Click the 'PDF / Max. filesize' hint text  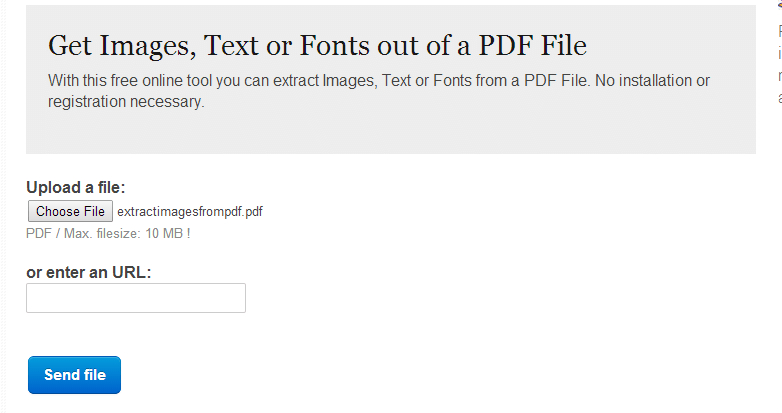click(x=83, y=233)
